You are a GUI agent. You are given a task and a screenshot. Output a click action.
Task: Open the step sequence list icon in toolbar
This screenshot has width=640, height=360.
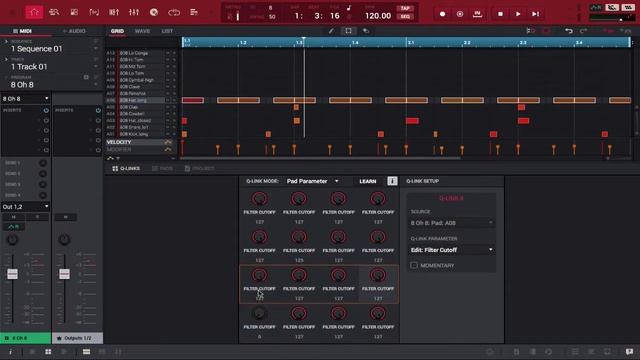pos(194,12)
